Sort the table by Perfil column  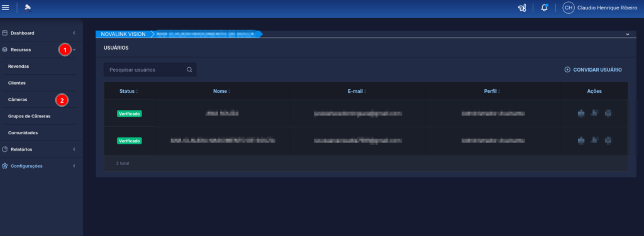pyautogui.click(x=492, y=91)
